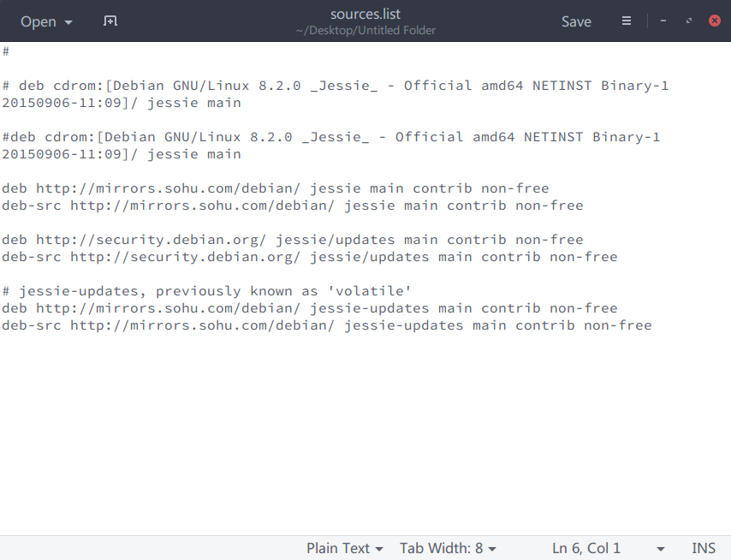The height and width of the screenshot is (560, 731).
Task: Click the deb security.debian.org jessie/updates line
Action: tap(291, 240)
